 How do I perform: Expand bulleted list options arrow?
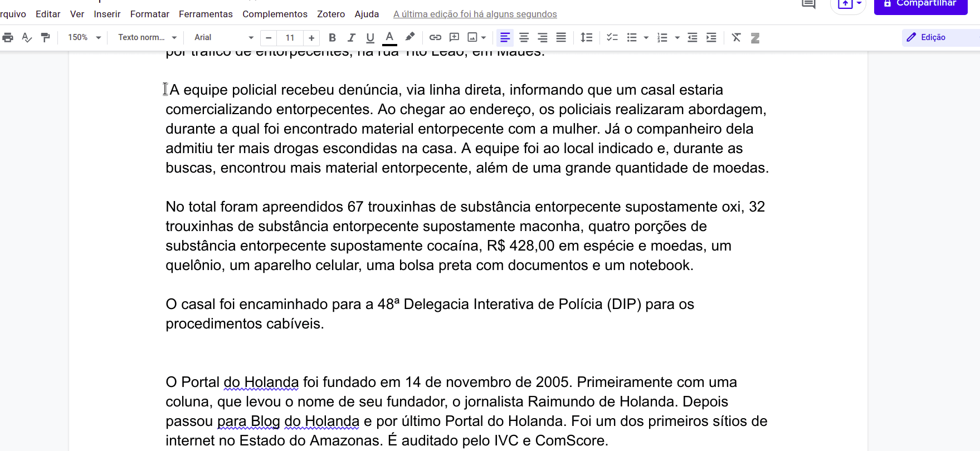(x=646, y=38)
